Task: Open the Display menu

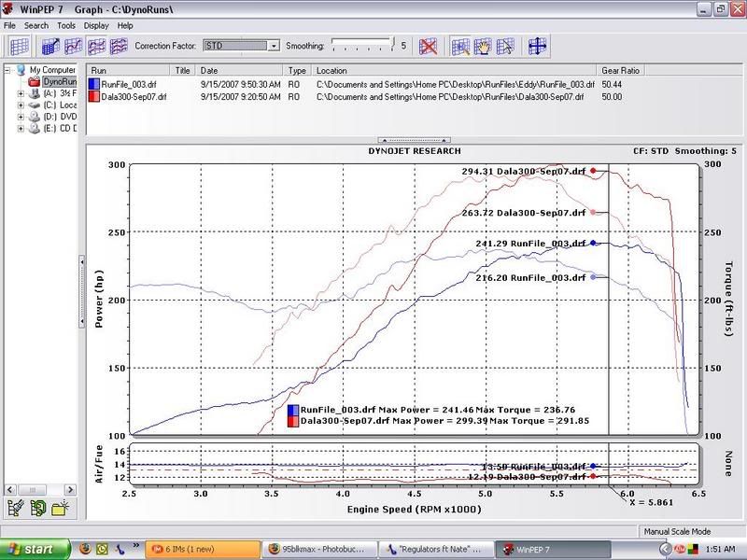Action: click(95, 25)
